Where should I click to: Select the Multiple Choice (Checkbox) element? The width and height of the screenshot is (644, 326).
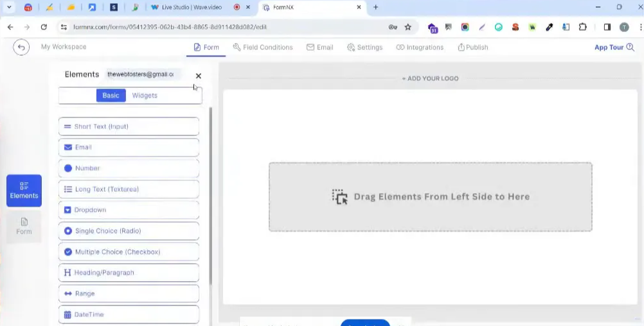129,252
